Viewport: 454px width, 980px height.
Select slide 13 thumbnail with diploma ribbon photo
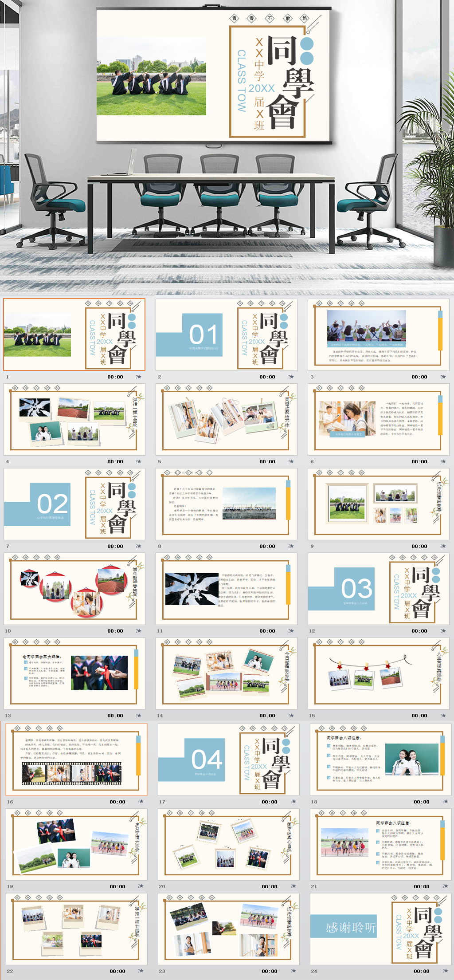point(74,673)
